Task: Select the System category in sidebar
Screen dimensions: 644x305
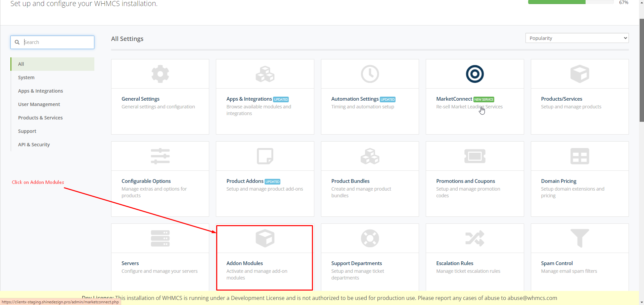Action: (x=26, y=78)
